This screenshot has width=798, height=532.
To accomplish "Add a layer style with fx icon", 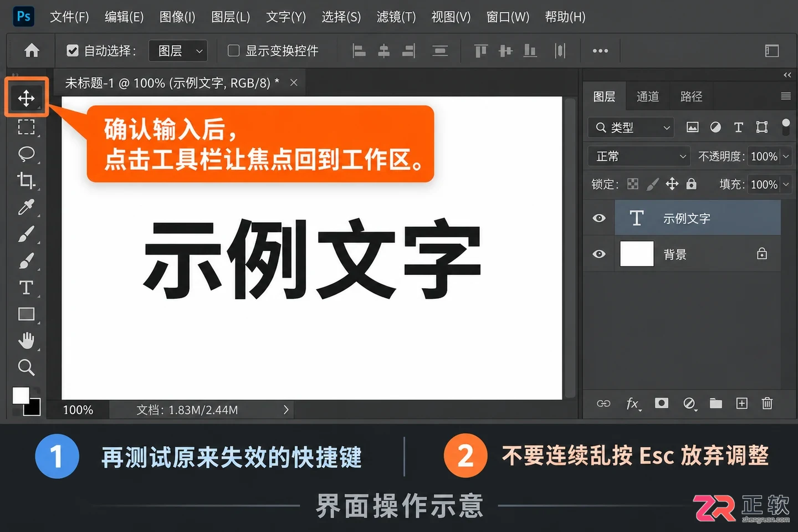I will pos(633,403).
